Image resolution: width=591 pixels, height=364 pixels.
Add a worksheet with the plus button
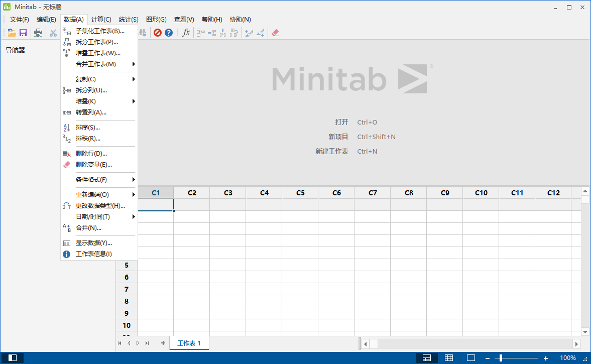[x=163, y=343]
